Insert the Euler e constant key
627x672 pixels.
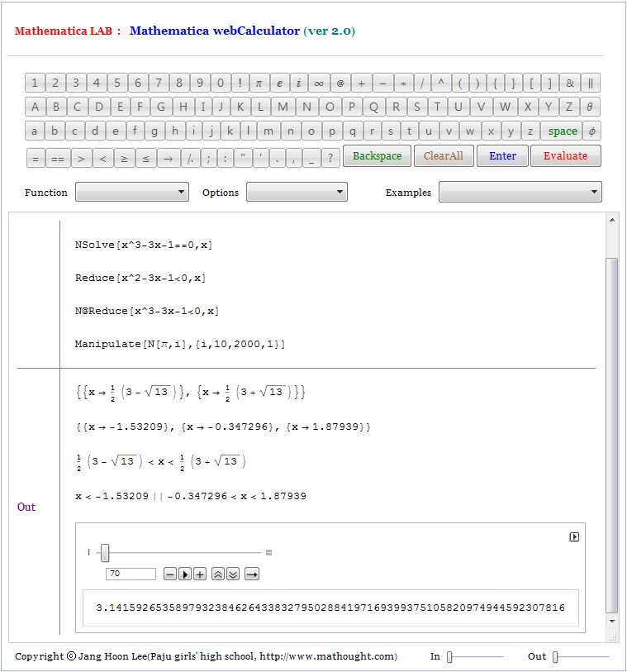(x=279, y=83)
